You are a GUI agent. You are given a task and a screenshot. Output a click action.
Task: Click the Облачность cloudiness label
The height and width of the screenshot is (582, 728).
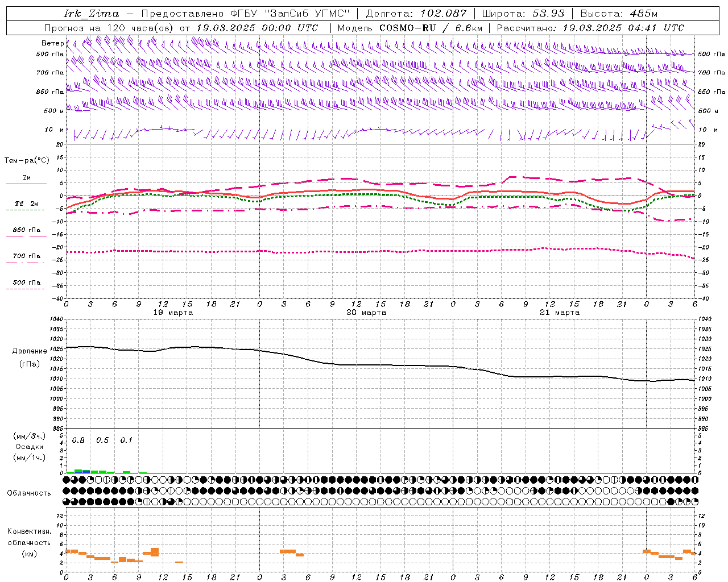[x=29, y=493]
